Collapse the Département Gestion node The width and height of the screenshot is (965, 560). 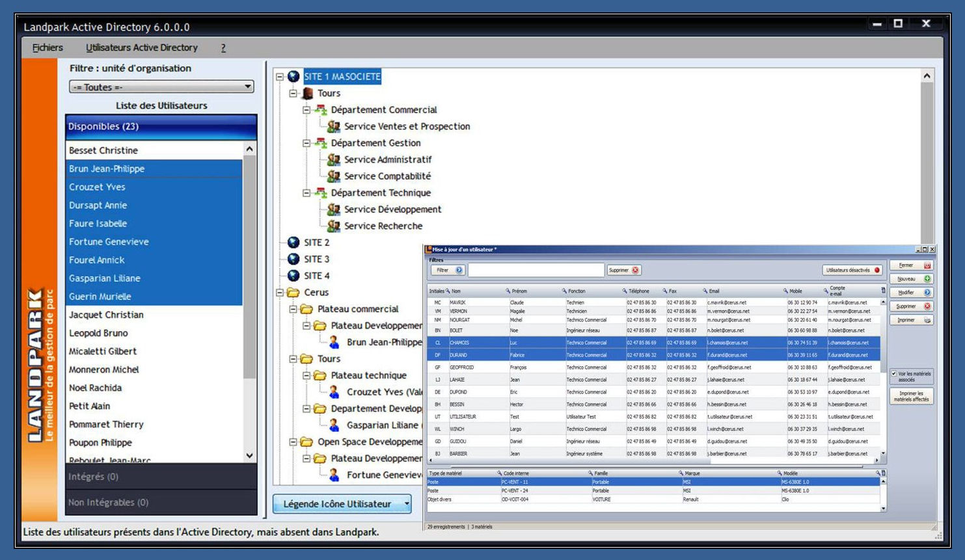[x=306, y=143]
